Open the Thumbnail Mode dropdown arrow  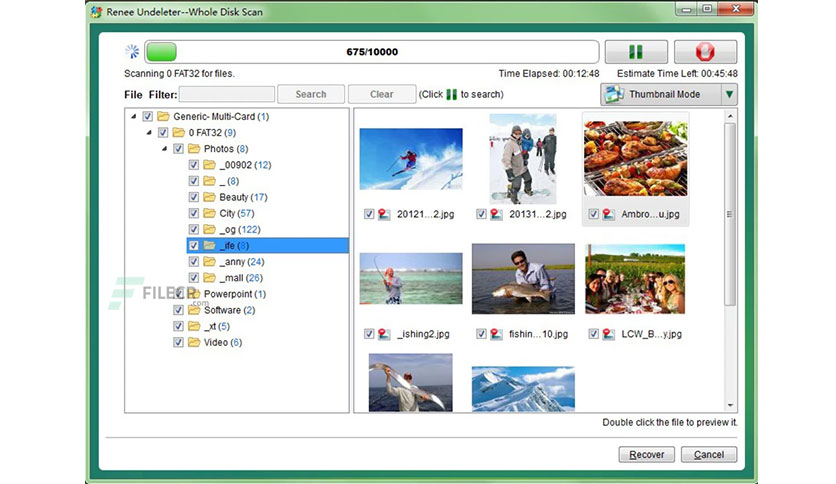[x=729, y=94]
